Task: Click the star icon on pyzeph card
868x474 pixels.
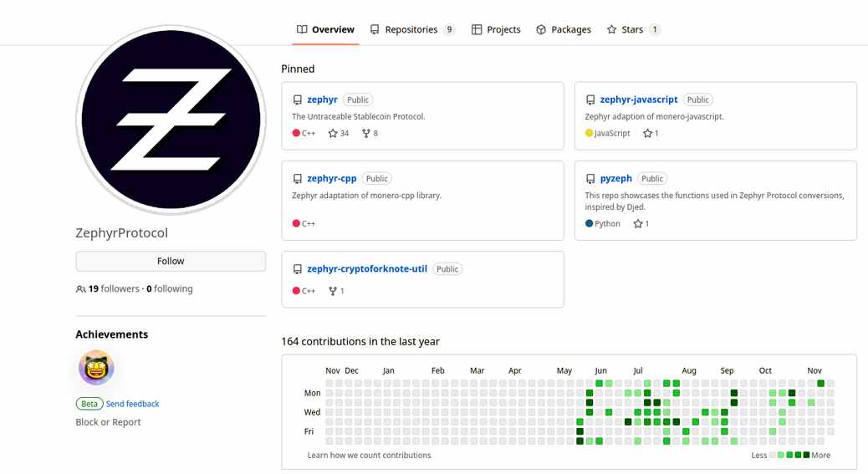Action: click(638, 223)
